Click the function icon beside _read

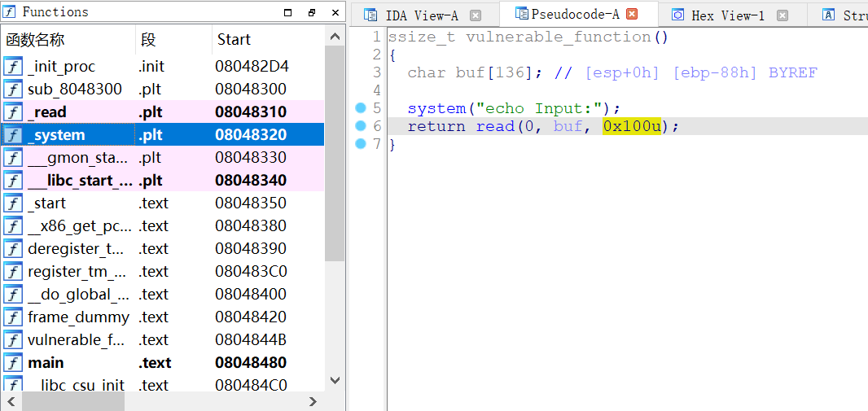[13, 112]
